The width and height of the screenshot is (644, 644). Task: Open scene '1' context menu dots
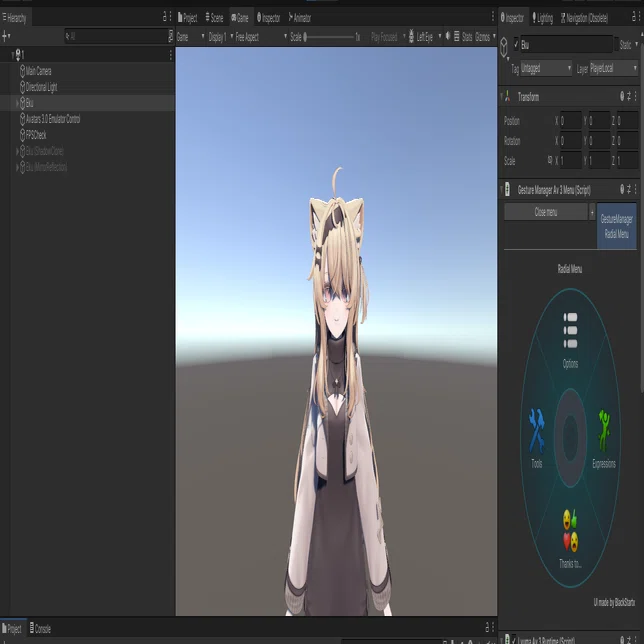(170, 55)
